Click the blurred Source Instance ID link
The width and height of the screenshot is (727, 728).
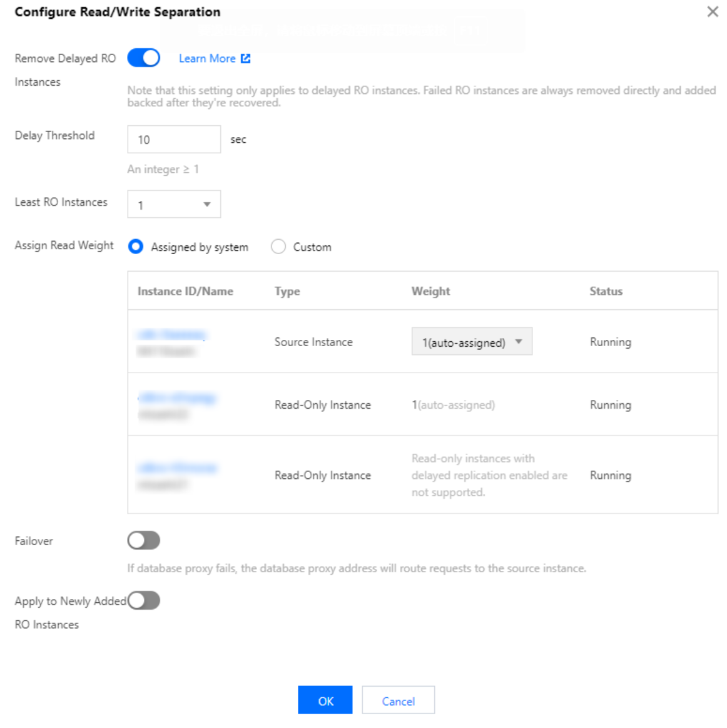[171, 335]
